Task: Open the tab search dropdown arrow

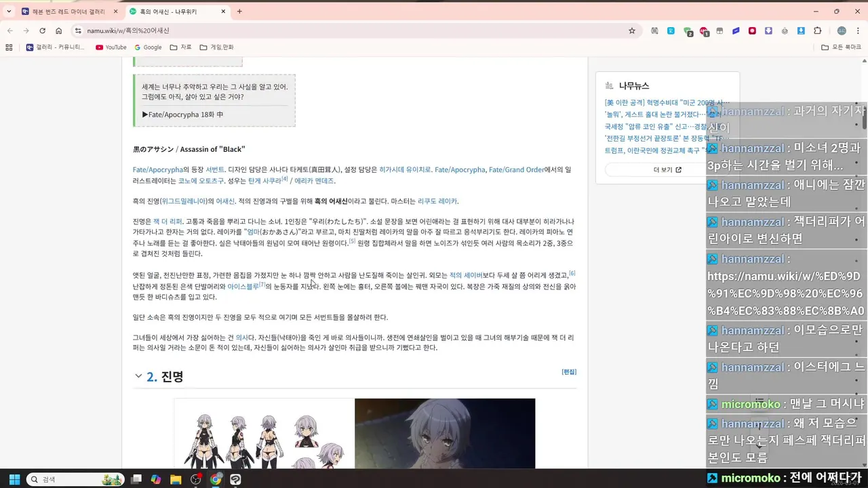Action: pos(9,12)
